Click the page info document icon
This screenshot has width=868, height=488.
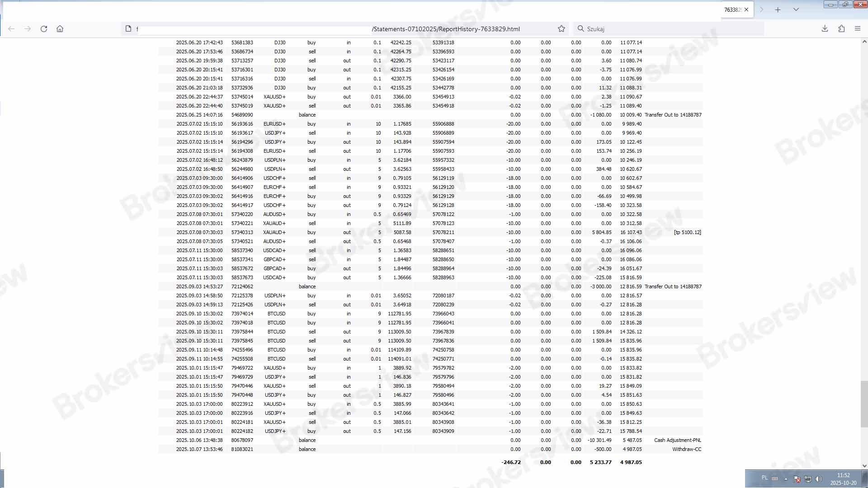[x=128, y=29]
